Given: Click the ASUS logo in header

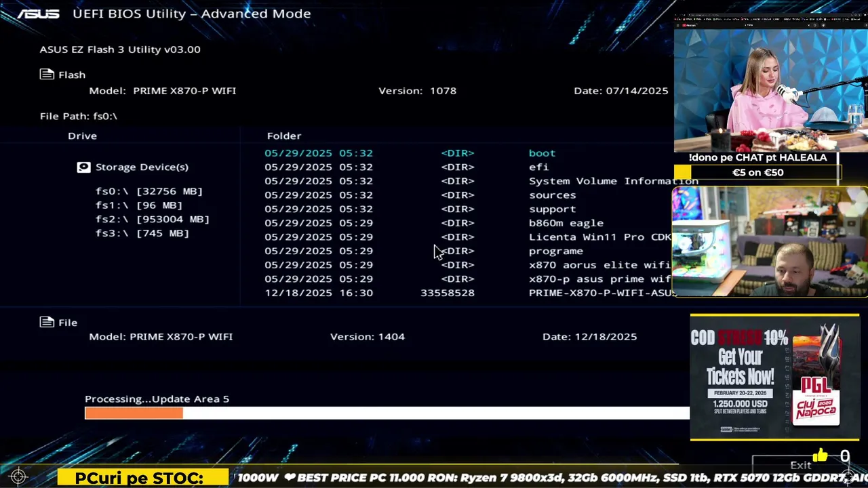Looking at the screenshot, I should (39, 14).
